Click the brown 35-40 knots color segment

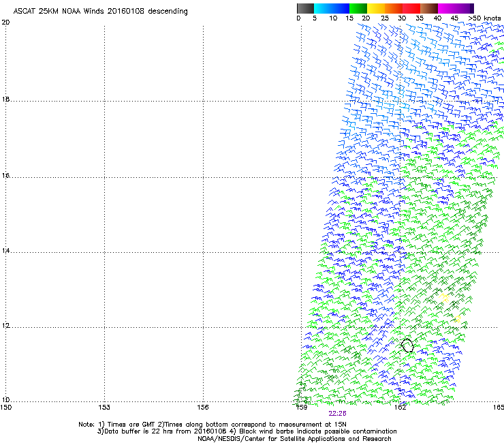429,8
